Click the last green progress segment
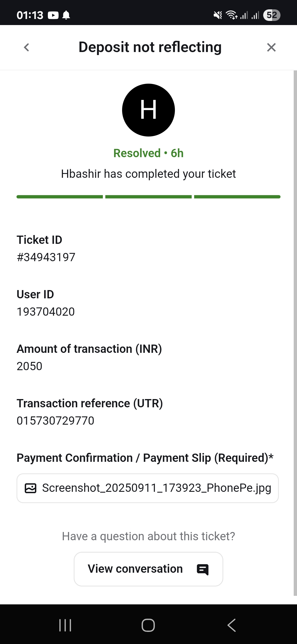The height and width of the screenshot is (644, 297). point(237,197)
